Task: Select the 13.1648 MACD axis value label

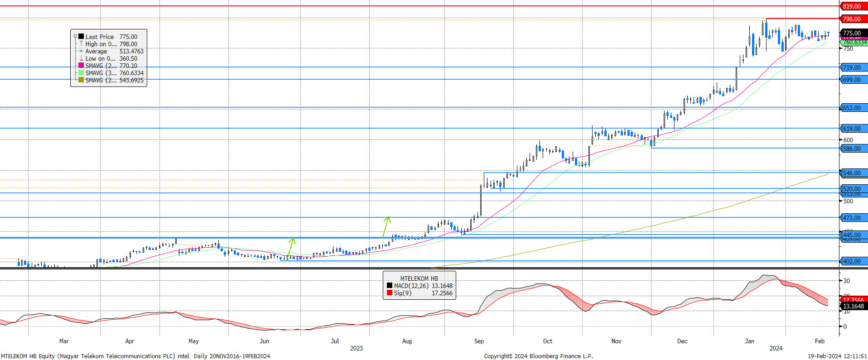Action: click(853, 306)
